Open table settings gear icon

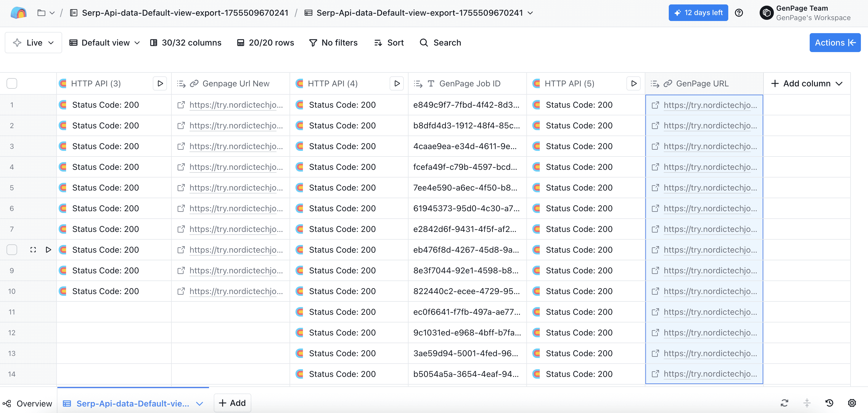pos(852,403)
